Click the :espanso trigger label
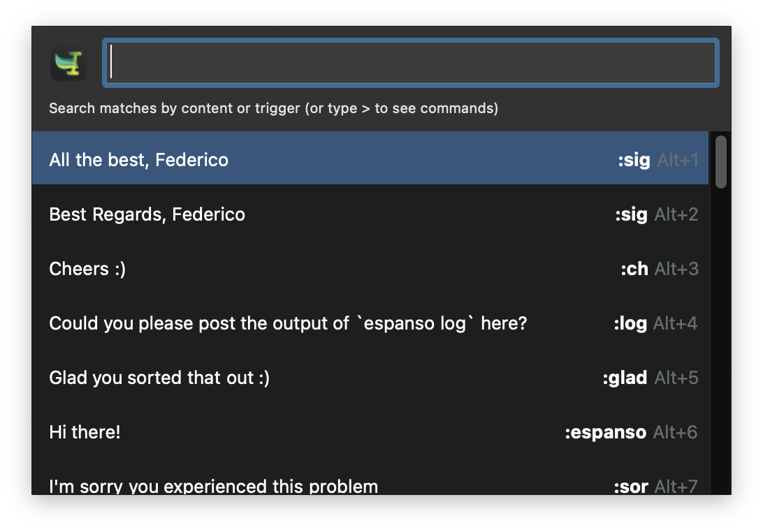Screen dimensions: 763x532 tap(605, 432)
